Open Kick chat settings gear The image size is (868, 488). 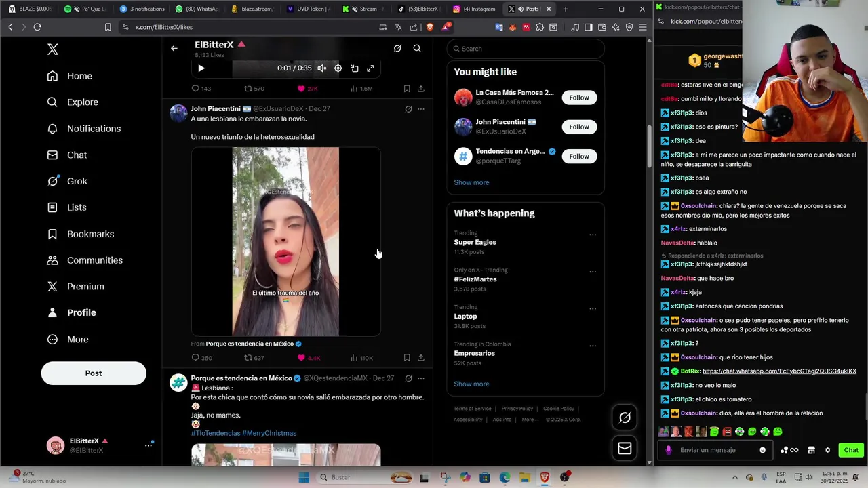coord(827,450)
